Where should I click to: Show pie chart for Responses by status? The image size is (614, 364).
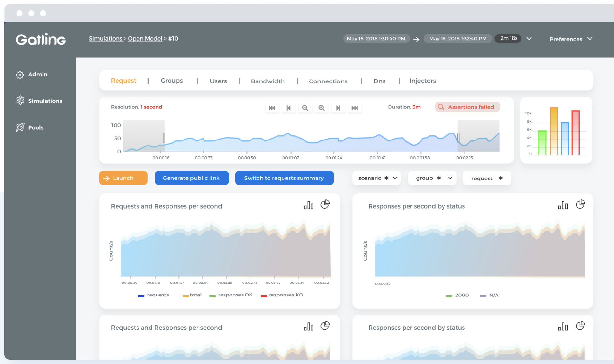point(580,205)
